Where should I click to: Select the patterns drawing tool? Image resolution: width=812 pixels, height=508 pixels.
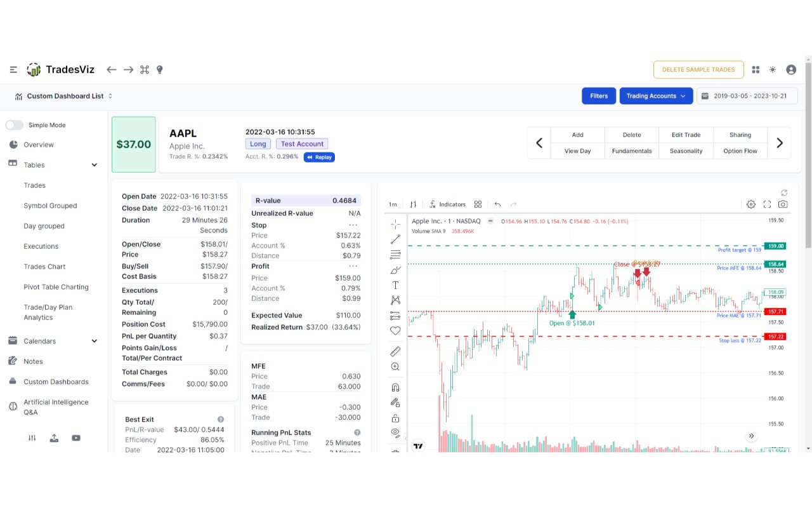(395, 300)
